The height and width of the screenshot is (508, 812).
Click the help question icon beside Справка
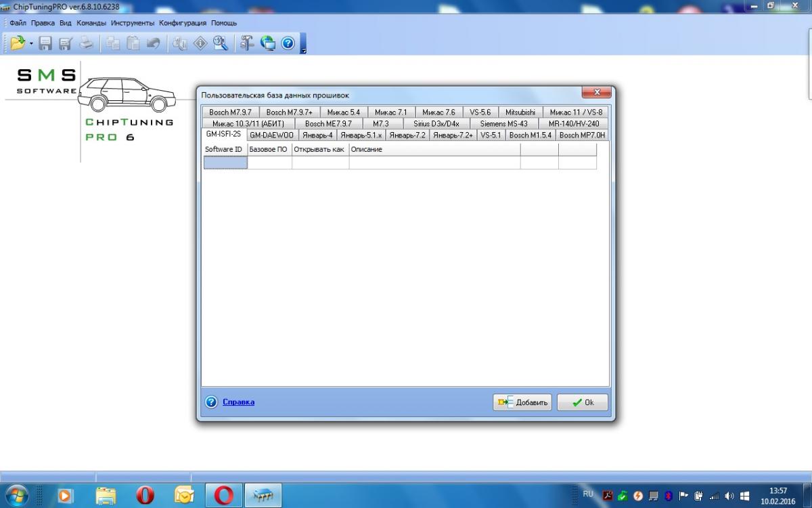tap(211, 402)
